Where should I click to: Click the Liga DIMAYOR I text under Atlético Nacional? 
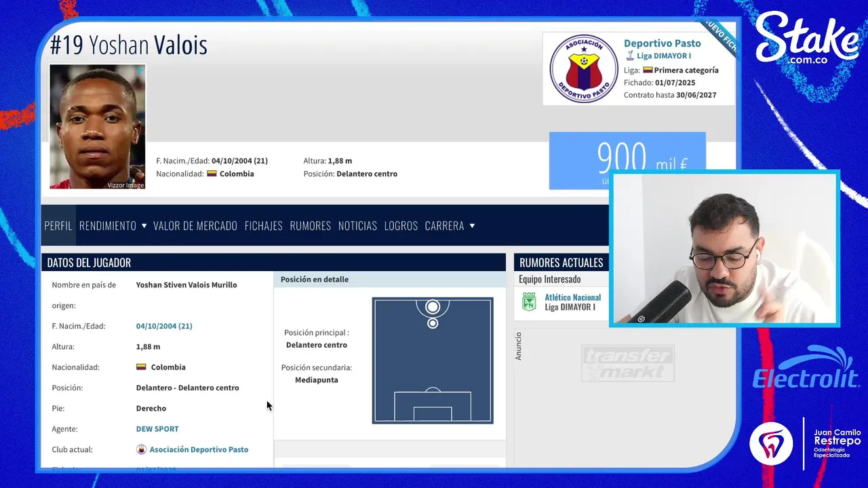(570, 307)
